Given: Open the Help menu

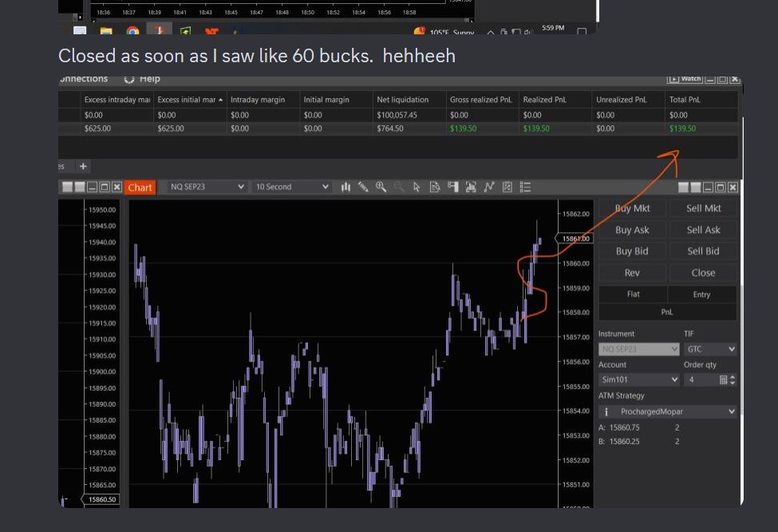Looking at the screenshot, I should [x=149, y=79].
